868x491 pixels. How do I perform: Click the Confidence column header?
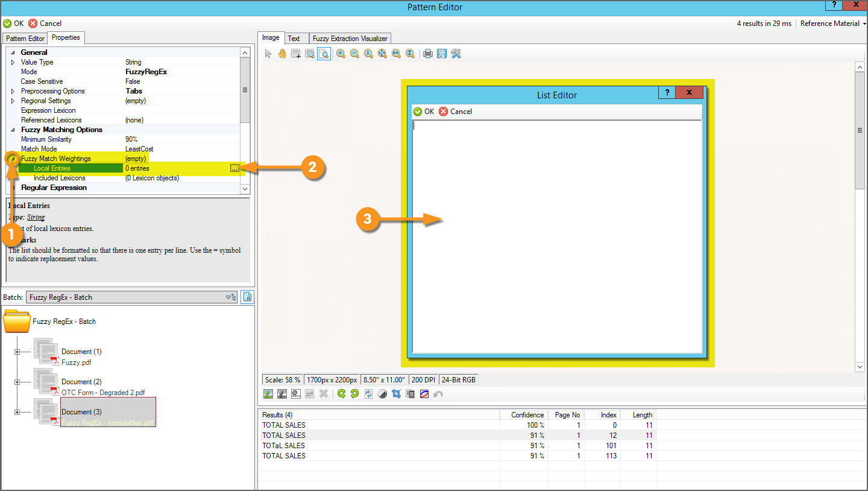tap(524, 415)
